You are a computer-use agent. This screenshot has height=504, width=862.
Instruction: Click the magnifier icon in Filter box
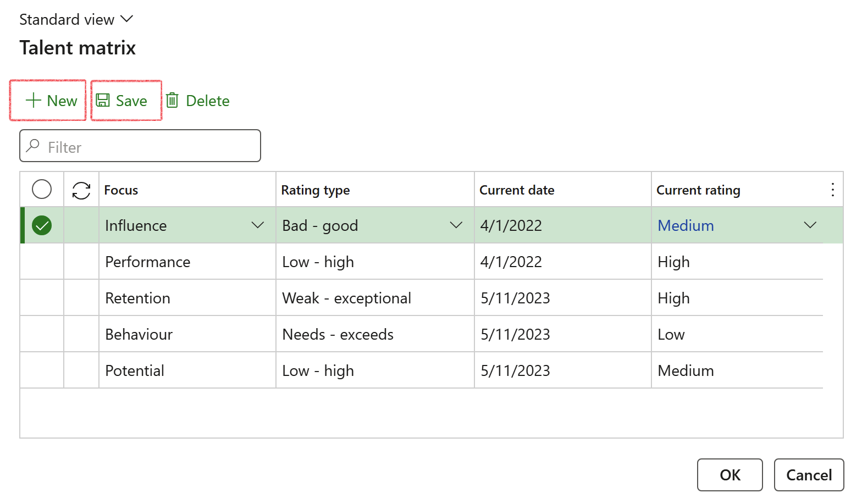tap(33, 146)
